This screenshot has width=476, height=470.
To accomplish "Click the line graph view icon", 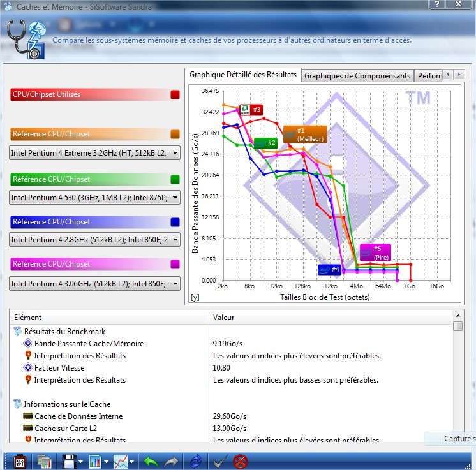I will coord(121,462).
